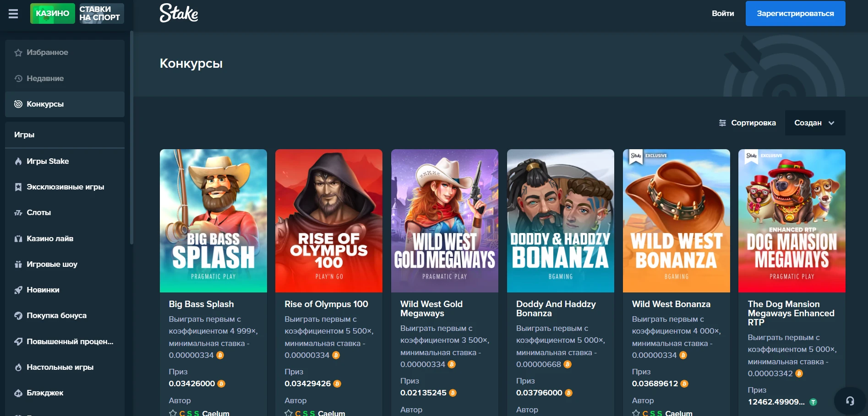
Task: Click the icon beside Казино лайв
Action: click(x=18, y=238)
